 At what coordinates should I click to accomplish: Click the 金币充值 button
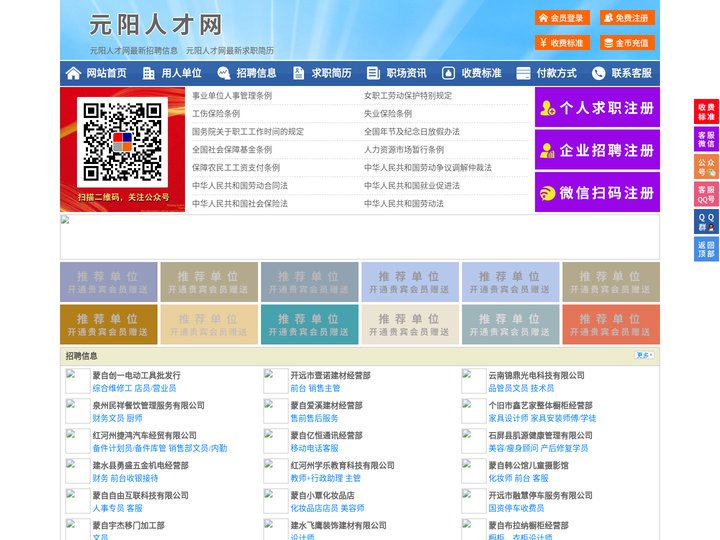(x=627, y=43)
